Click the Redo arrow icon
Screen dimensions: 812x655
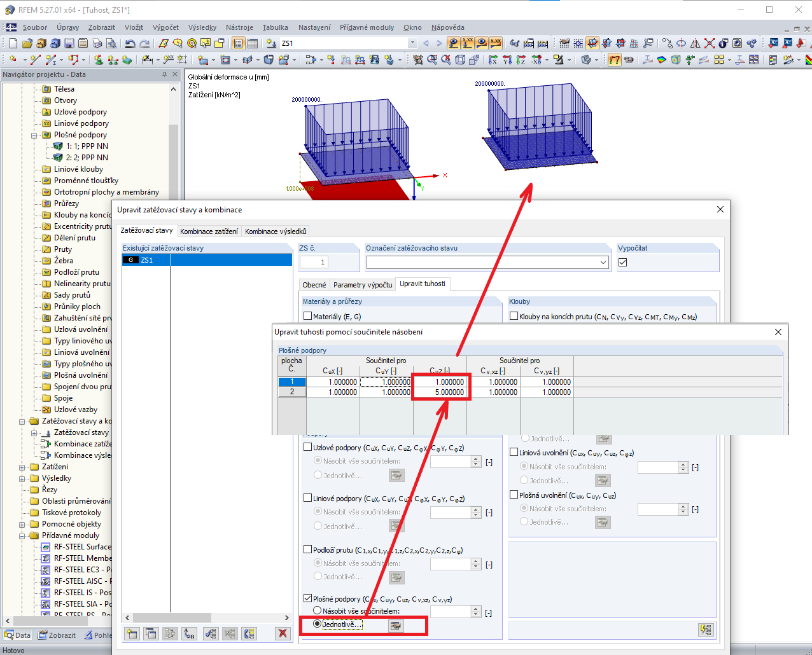click(x=144, y=43)
